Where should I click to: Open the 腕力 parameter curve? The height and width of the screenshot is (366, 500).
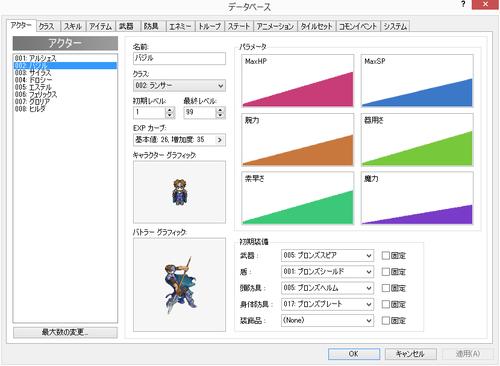coord(297,140)
